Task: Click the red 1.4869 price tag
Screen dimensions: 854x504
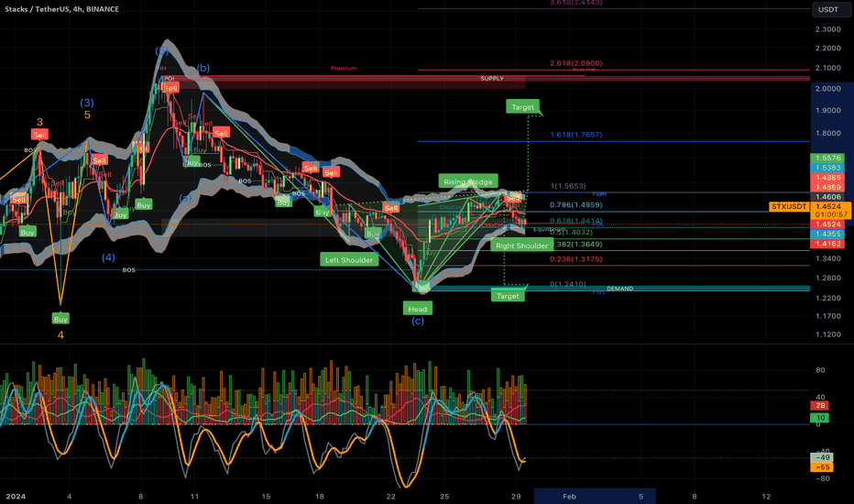Action: click(827, 188)
